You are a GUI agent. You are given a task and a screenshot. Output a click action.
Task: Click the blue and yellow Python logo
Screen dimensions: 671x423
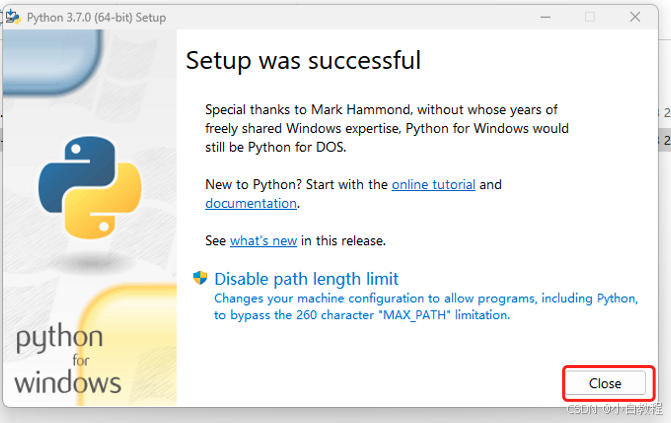(90, 188)
